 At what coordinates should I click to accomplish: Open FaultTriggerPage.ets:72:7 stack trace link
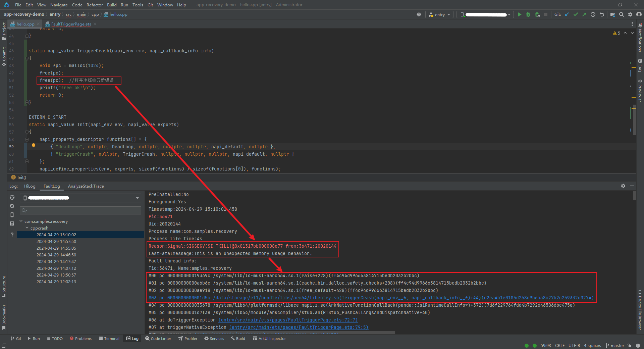click(x=288, y=320)
